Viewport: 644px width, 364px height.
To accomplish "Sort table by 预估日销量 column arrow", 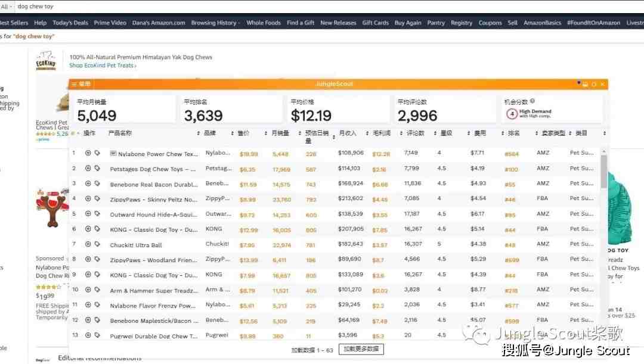I will click(333, 137).
